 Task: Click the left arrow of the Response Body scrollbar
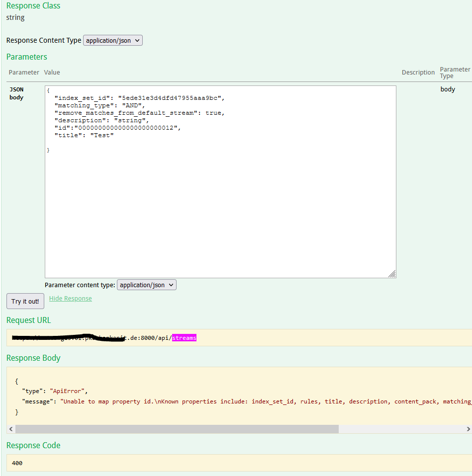click(10, 429)
